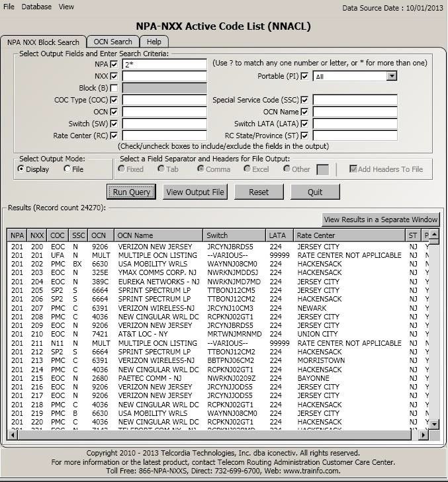Click the Switch column header
This screenshot has height=482, width=448.
click(x=234, y=235)
